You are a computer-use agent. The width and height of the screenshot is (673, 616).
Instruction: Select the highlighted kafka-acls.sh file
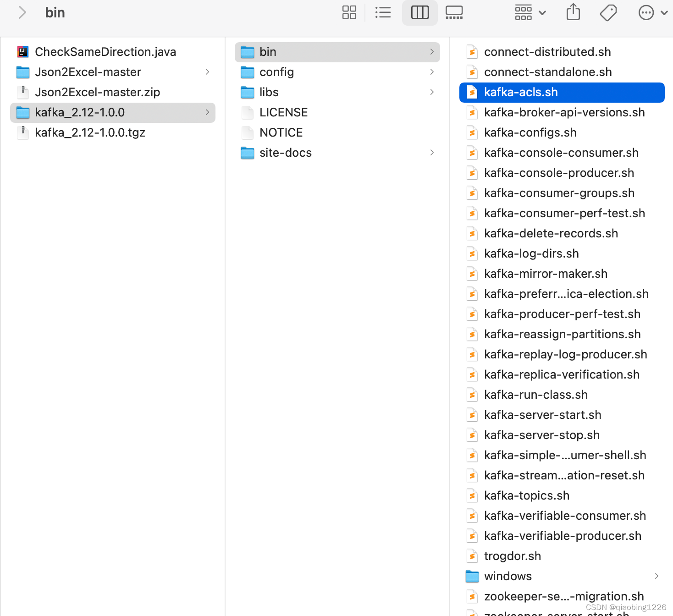coord(562,92)
